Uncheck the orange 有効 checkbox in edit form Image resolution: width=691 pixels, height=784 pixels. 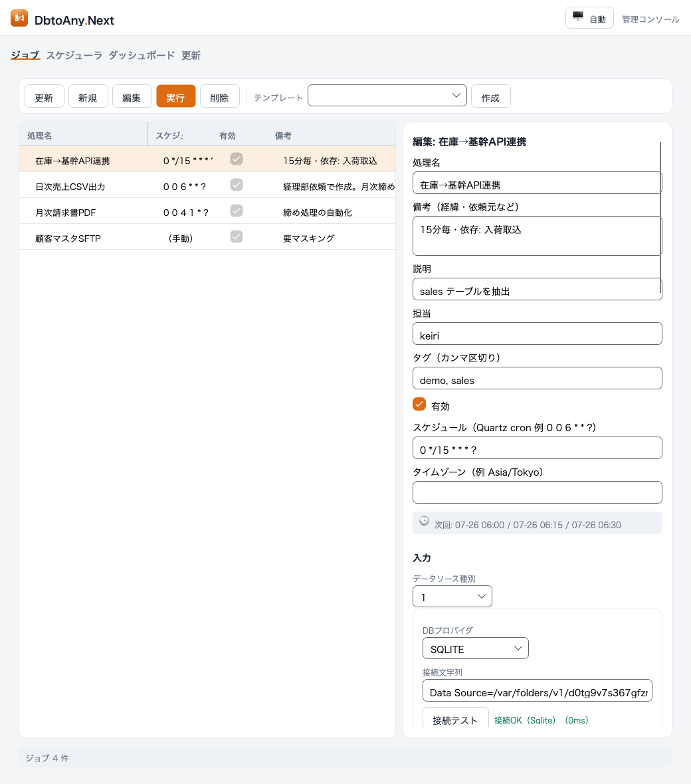tap(419, 404)
